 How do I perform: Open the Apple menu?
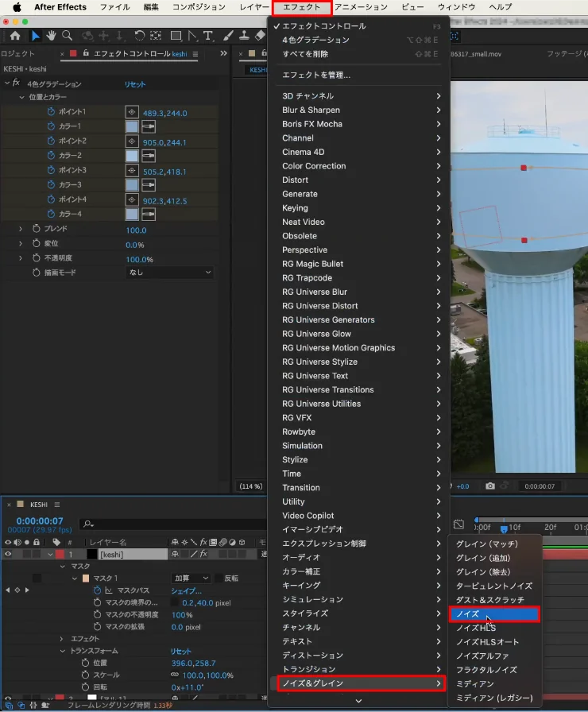pos(17,7)
